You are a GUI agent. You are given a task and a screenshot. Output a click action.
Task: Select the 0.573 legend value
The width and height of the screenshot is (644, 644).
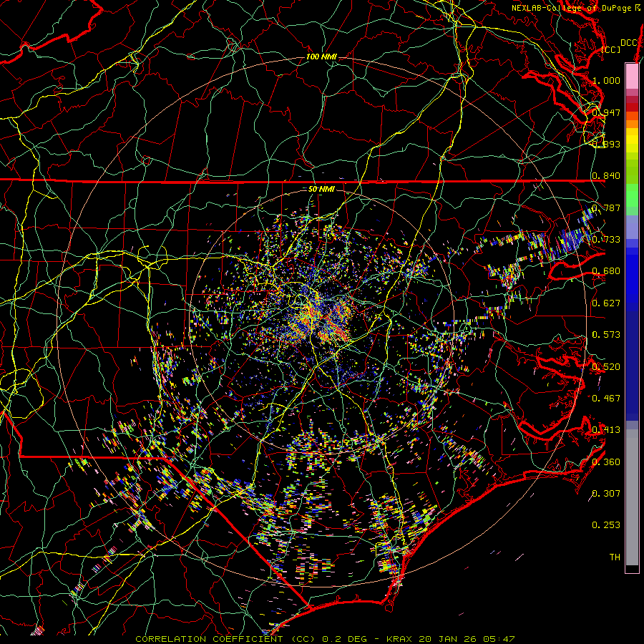606,334
